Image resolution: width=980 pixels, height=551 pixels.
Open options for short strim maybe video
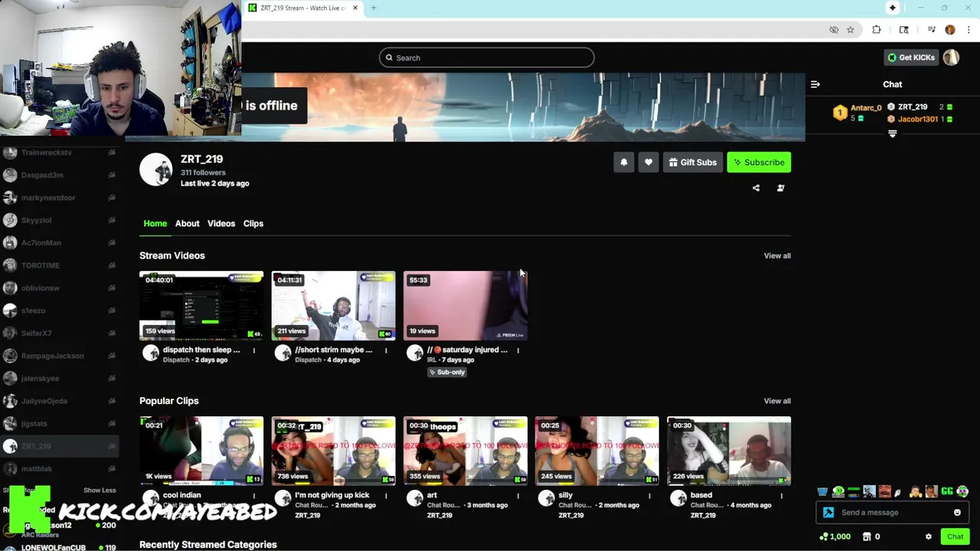[x=386, y=350]
